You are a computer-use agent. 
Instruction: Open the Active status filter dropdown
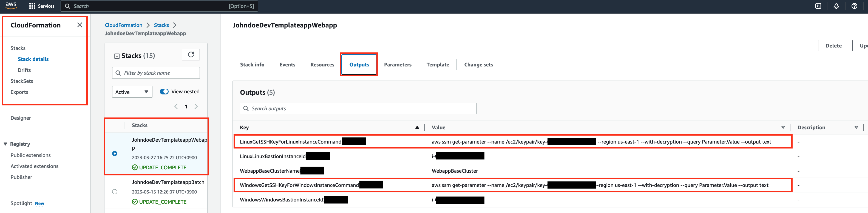pyautogui.click(x=132, y=92)
